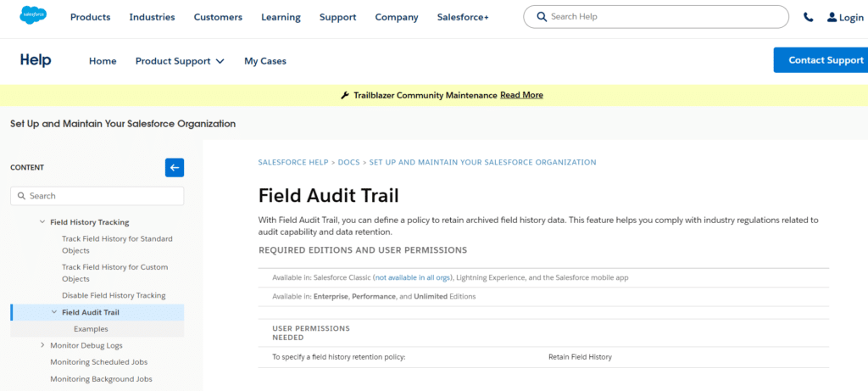Click the Docs breadcrumb
This screenshot has height=391, width=868.
pyautogui.click(x=348, y=162)
